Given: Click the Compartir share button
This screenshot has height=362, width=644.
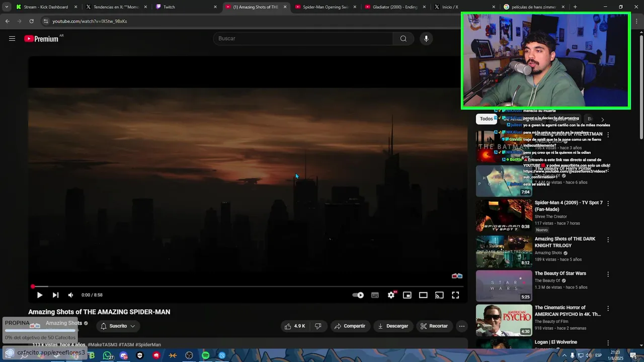Looking at the screenshot, I should coord(350,326).
